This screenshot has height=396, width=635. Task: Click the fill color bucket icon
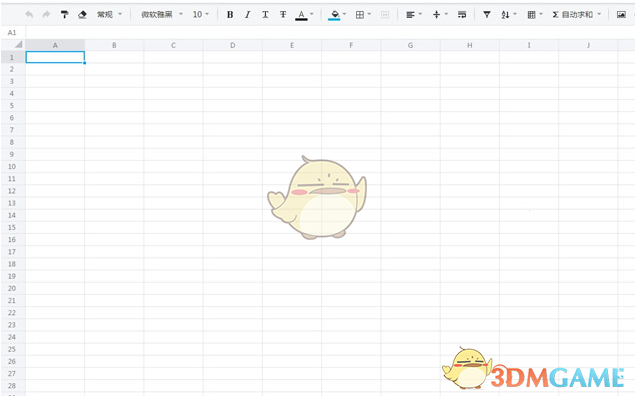click(335, 15)
